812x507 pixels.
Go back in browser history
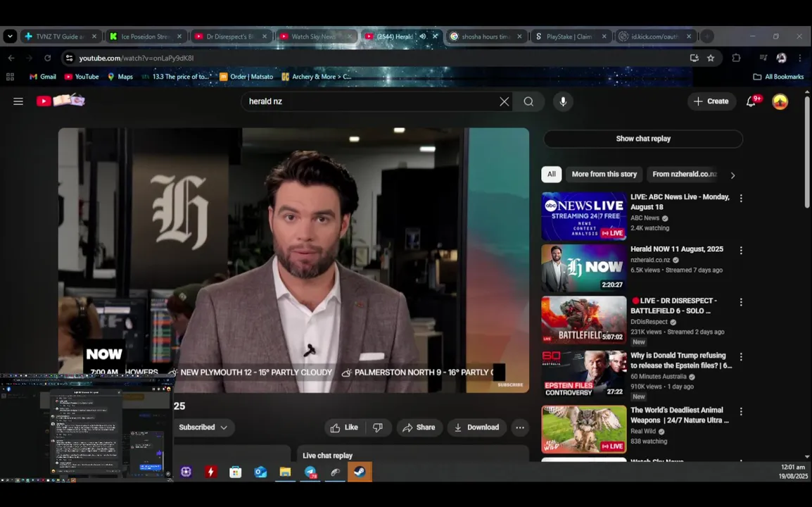click(11, 58)
